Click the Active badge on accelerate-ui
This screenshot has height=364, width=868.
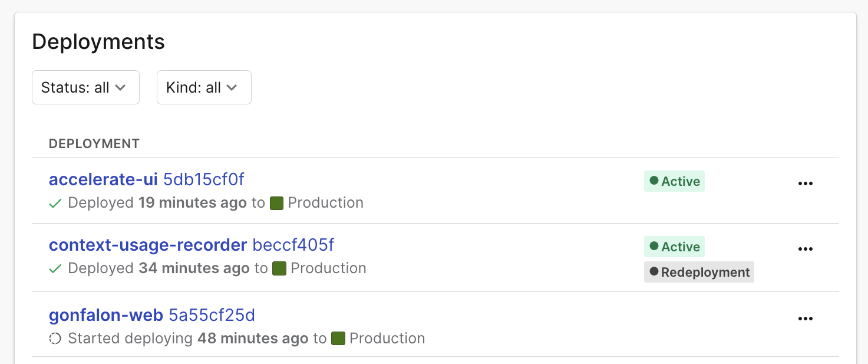674,182
